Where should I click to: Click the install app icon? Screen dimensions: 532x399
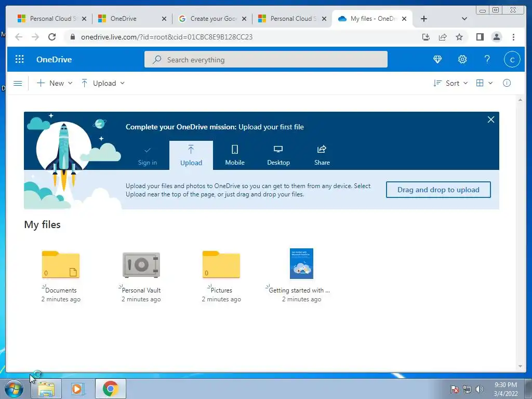click(x=426, y=37)
